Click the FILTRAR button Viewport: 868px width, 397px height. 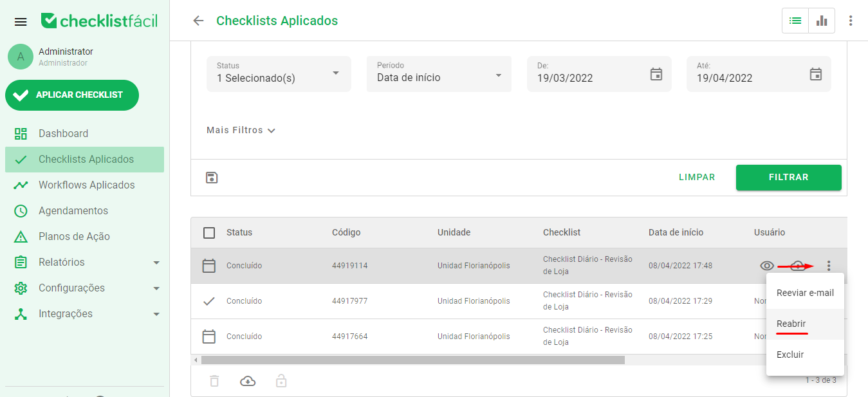[x=788, y=177]
